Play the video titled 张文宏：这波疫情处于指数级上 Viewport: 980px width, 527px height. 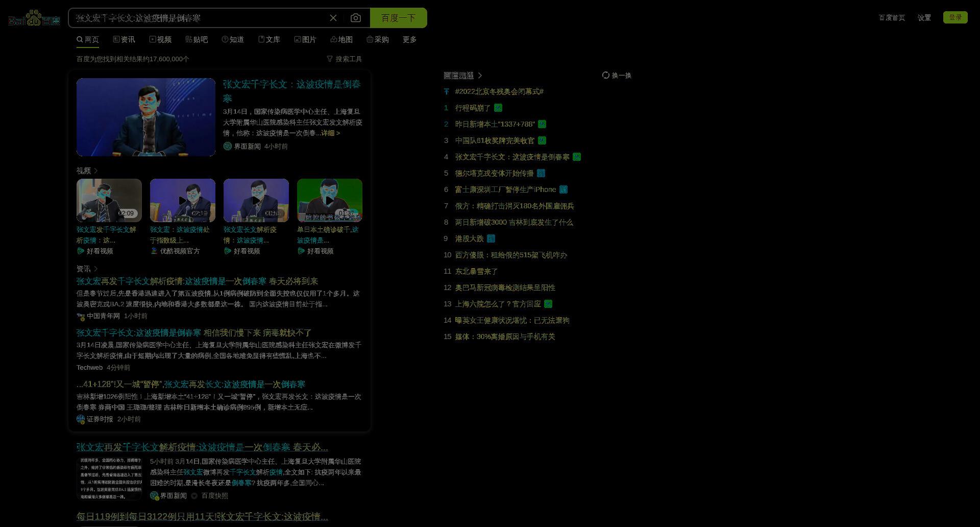point(183,200)
